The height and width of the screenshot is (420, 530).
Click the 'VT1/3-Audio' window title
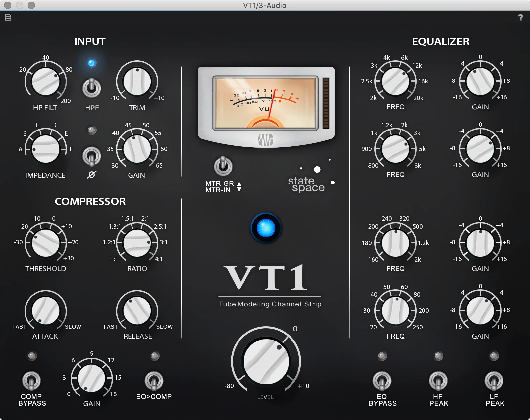(265, 5)
